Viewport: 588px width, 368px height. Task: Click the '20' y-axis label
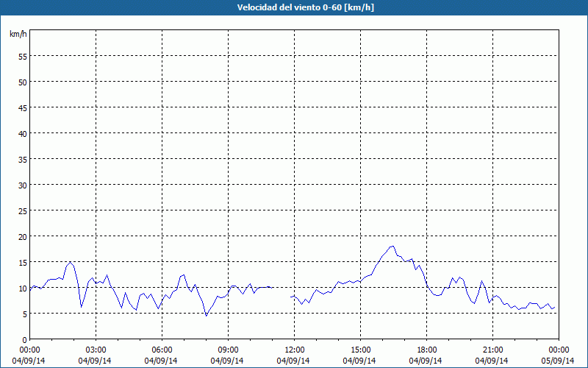[23, 236]
